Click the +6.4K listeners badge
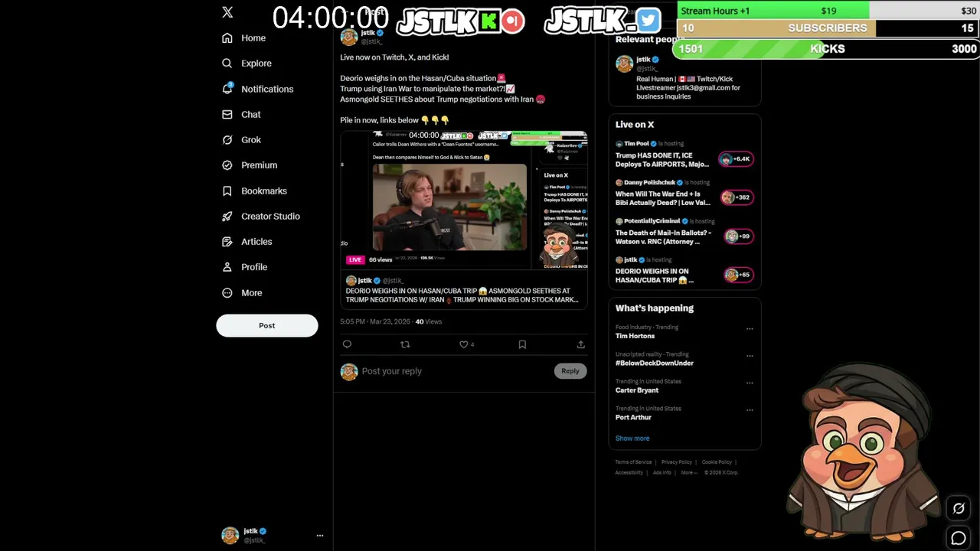 pos(736,159)
